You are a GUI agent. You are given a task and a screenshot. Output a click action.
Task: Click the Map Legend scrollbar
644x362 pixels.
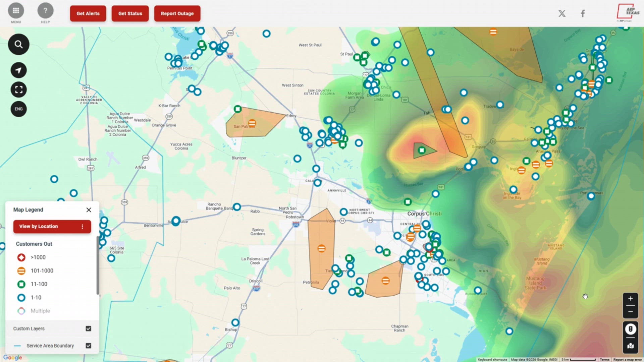point(98,265)
